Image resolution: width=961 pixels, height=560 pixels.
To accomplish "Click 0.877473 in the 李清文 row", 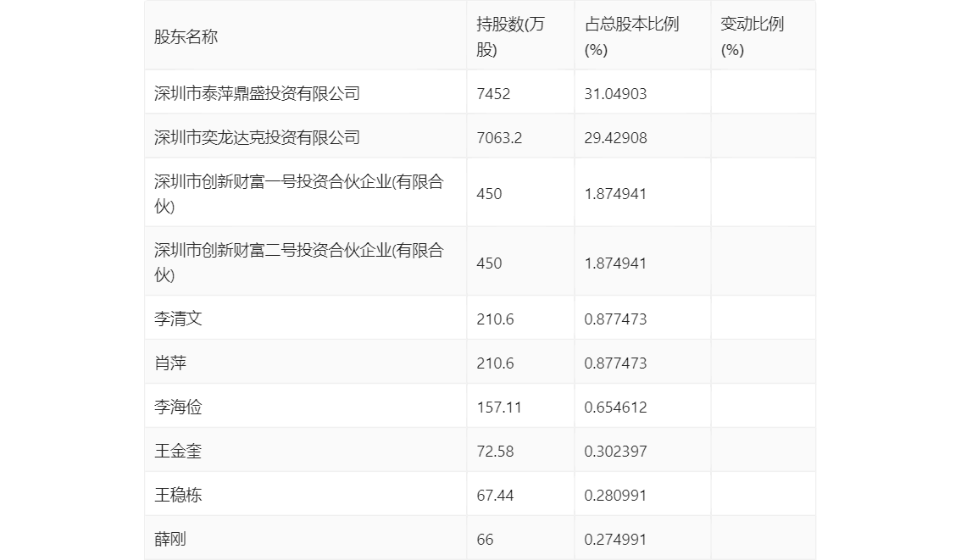I will (x=615, y=319).
